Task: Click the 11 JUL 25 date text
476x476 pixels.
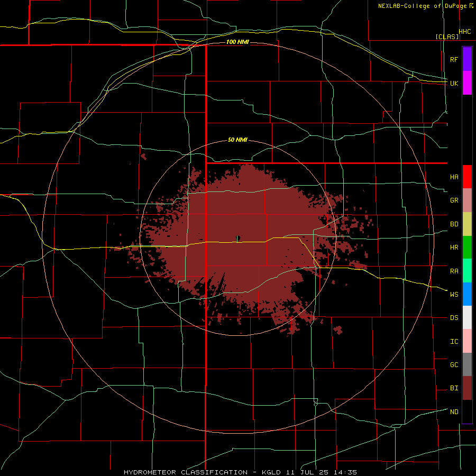Action: tap(307, 472)
